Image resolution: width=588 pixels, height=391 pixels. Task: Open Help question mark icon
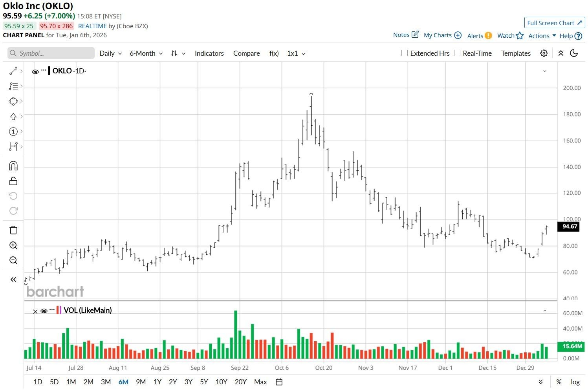click(578, 36)
